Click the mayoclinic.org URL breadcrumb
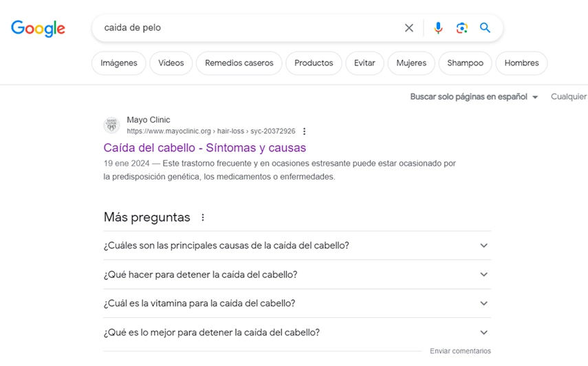588x366 pixels. [210, 131]
